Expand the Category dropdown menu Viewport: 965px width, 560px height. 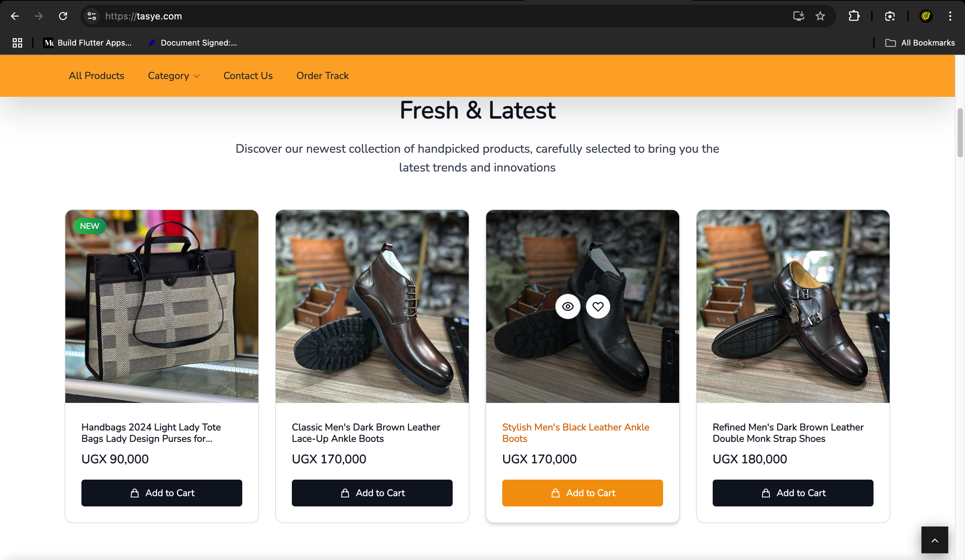[174, 76]
